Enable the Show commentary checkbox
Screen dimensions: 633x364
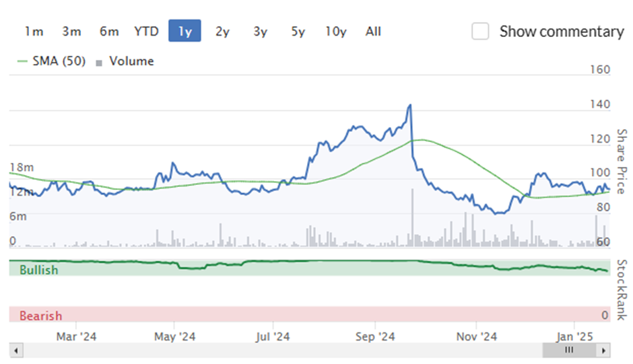(480, 32)
